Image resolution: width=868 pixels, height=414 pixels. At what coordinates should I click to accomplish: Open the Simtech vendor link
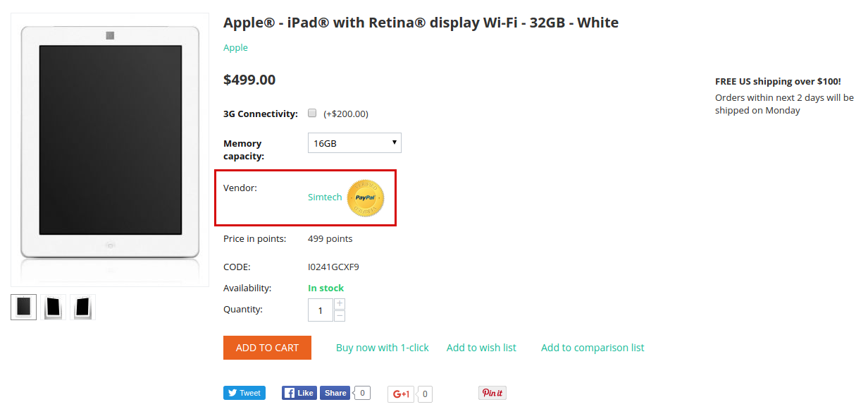[325, 197]
